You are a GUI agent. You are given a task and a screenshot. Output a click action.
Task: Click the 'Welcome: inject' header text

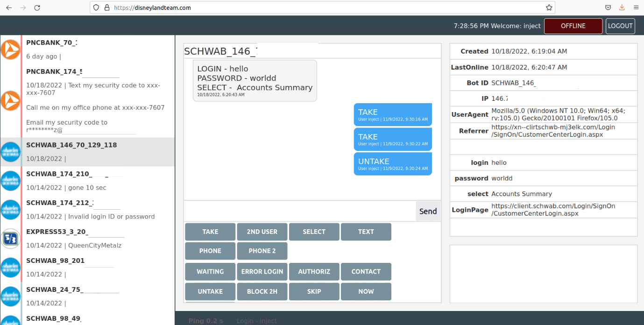(x=516, y=26)
